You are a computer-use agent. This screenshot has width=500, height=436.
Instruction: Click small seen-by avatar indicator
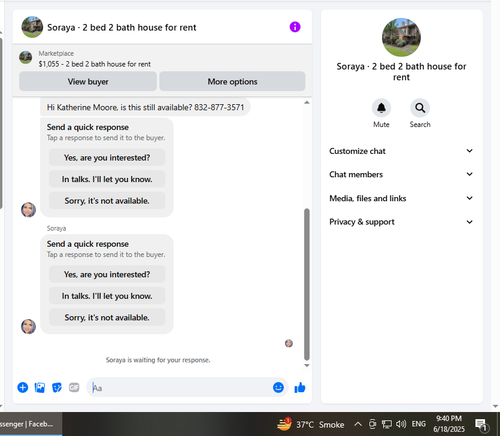[289, 343]
